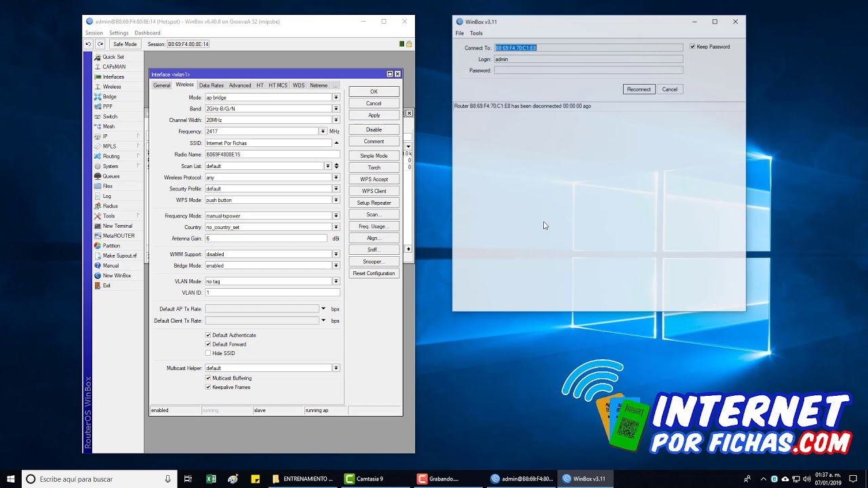Open Files from the sidebar
868x488 pixels.
tap(108, 186)
